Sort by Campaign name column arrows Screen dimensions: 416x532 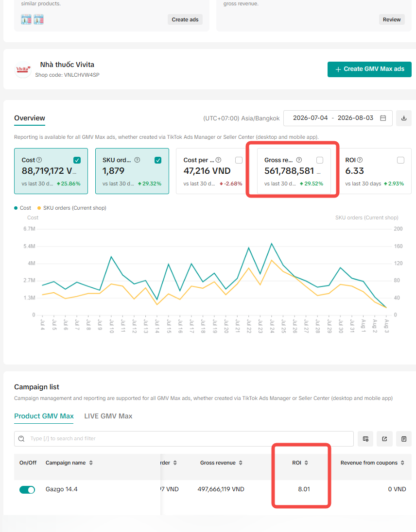click(x=91, y=463)
